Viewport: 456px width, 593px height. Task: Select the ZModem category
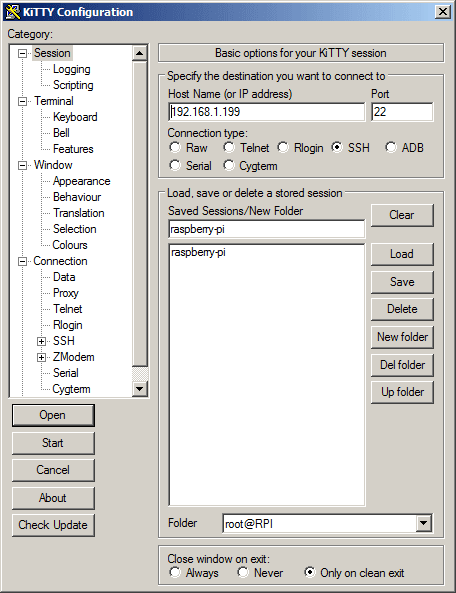tap(73, 357)
